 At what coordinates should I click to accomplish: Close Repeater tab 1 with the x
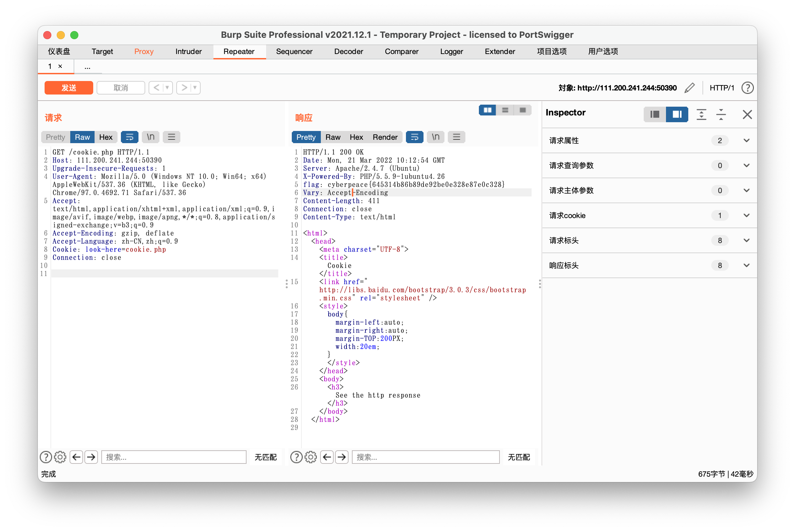tap(60, 66)
